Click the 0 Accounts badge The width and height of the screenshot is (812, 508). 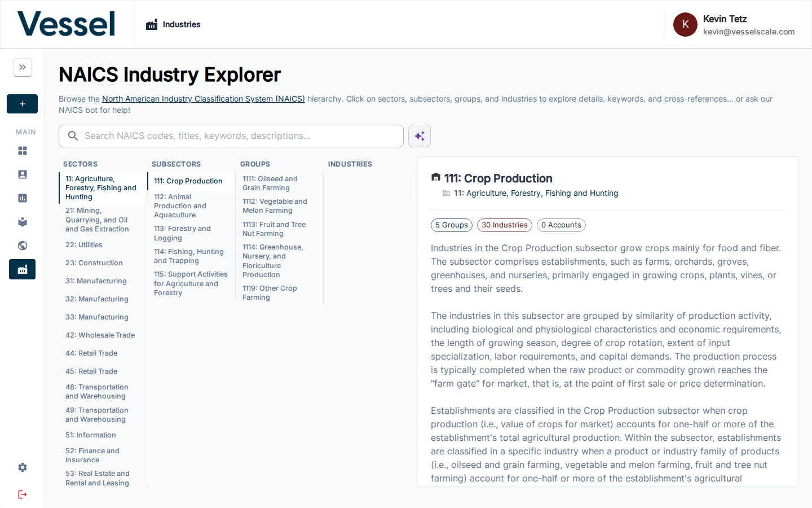561,225
